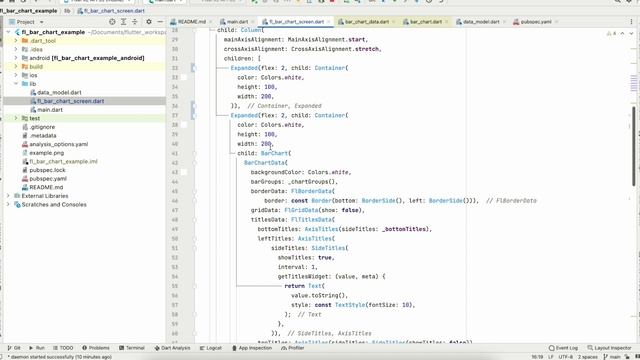Viewport: 640px width, 360px height.
Task: Expand the ios folder
Action: (x=16, y=75)
